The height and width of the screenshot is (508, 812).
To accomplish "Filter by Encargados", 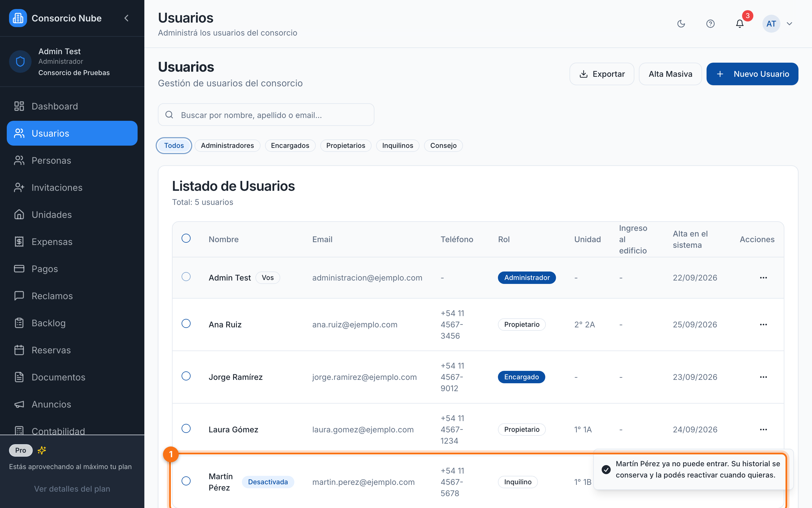I will (x=290, y=145).
